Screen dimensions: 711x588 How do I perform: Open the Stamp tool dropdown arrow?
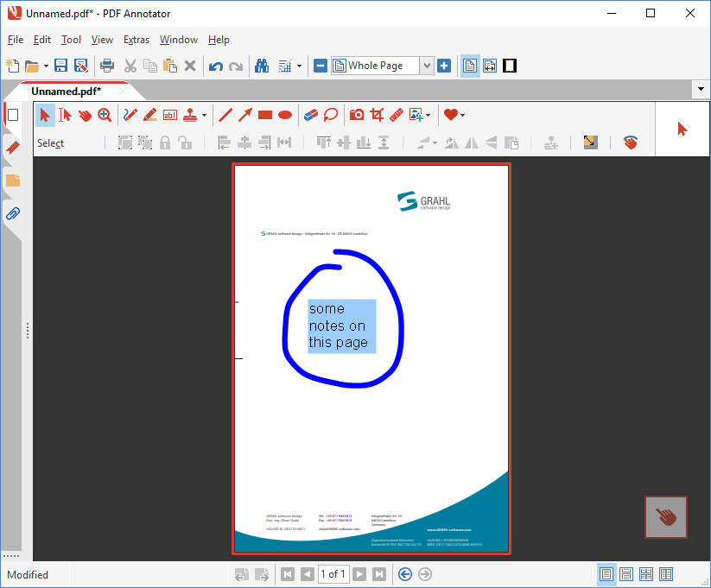tap(204, 115)
